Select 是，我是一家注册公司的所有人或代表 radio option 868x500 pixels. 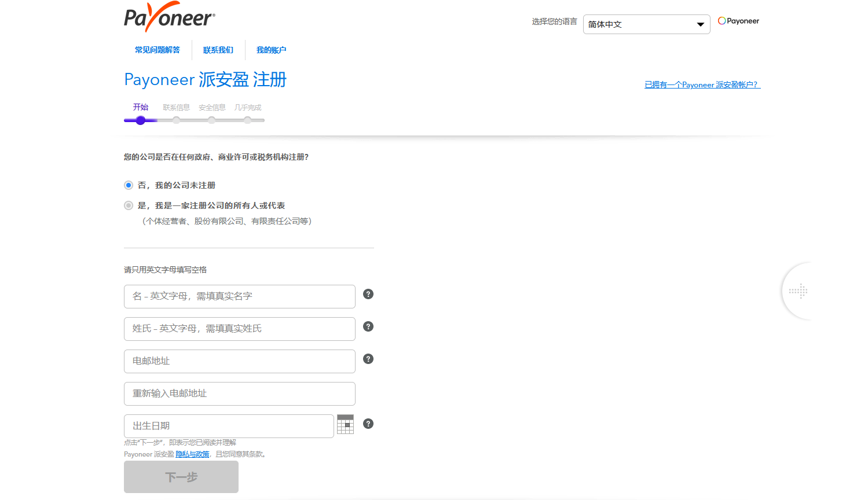coord(129,205)
